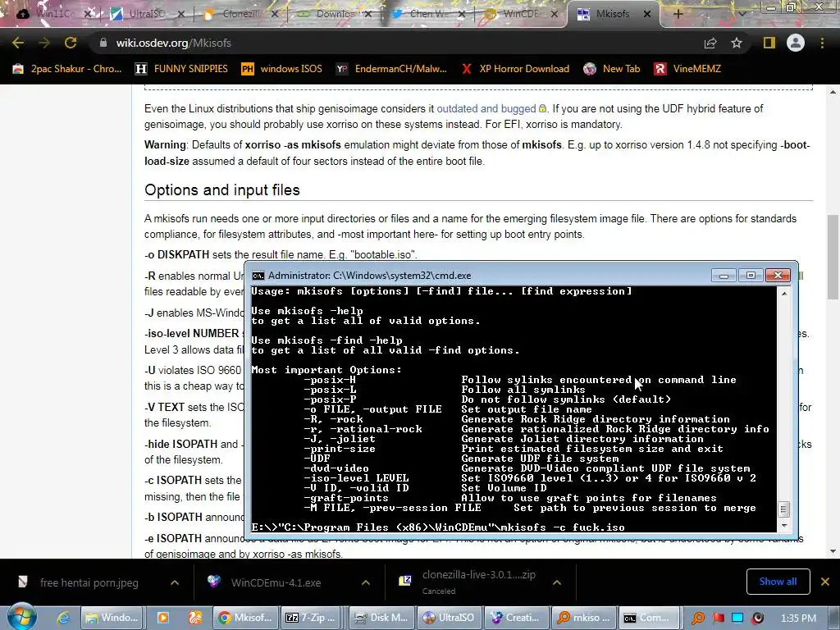The image size is (840, 630).
Task: Switch to the 7-Zip taskbar window
Action: click(311, 618)
